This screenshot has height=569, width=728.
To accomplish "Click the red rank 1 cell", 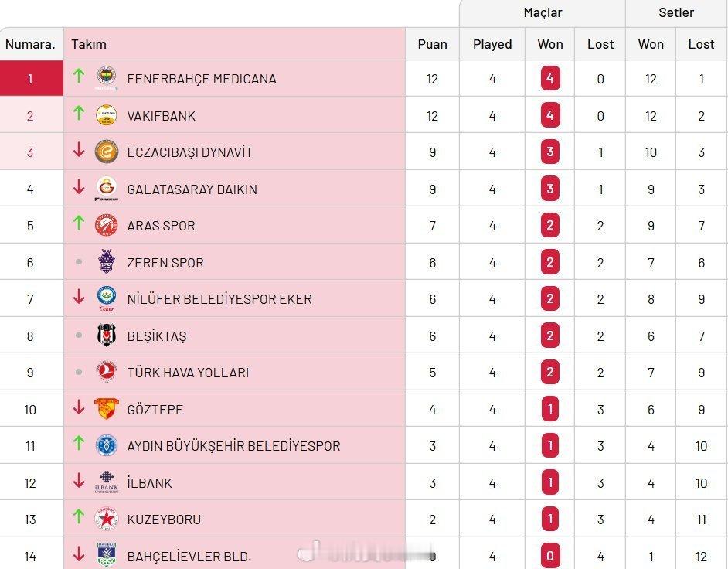I will click(x=31, y=79).
